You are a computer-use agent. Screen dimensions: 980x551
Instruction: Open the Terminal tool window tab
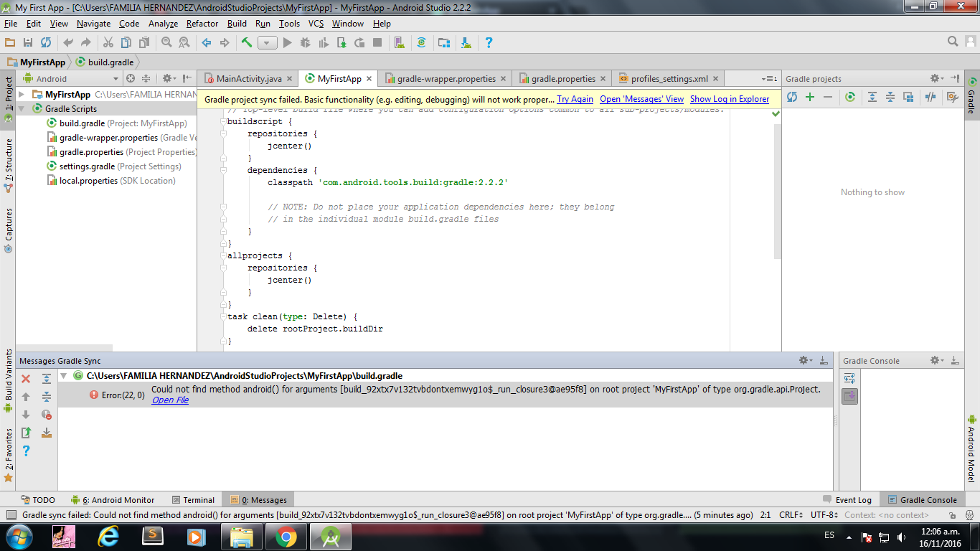point(194,500)
